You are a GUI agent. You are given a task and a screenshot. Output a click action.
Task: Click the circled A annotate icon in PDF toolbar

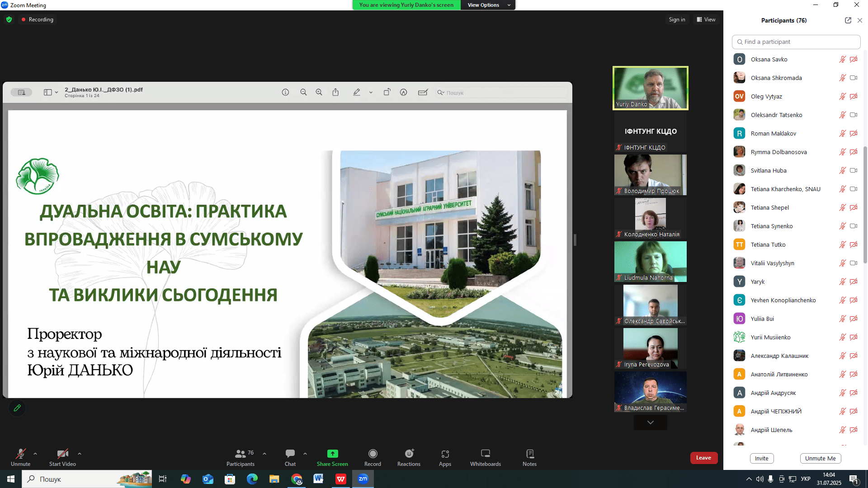(404, 92)
